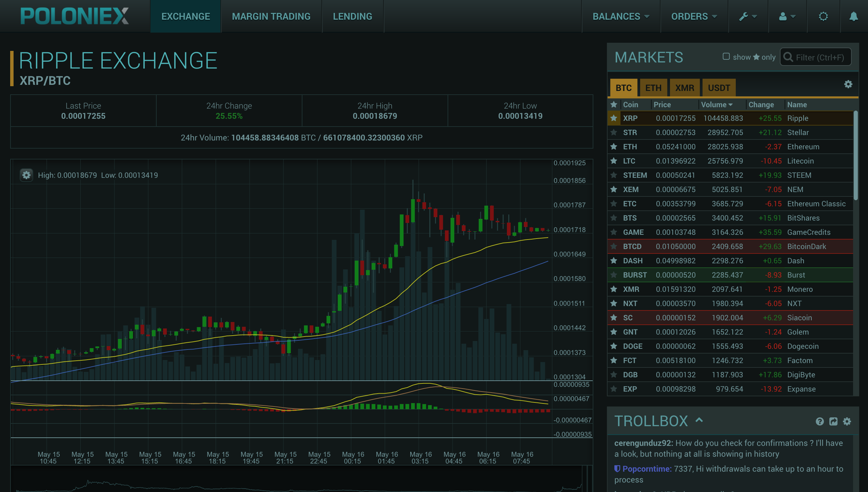Screen dimensions: 868x492
Task: Pop out the Trollbox window
Action: [x=833, y=421]
